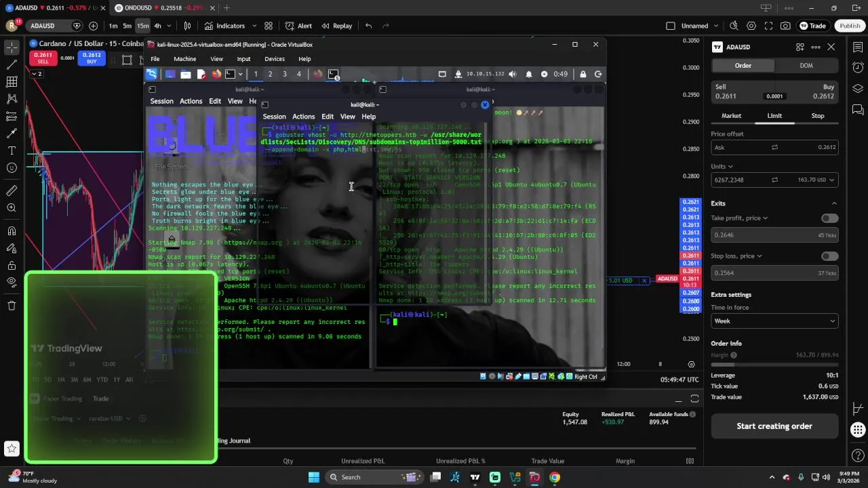
Task: Collapse the Exits section
Action: (834, 203)
